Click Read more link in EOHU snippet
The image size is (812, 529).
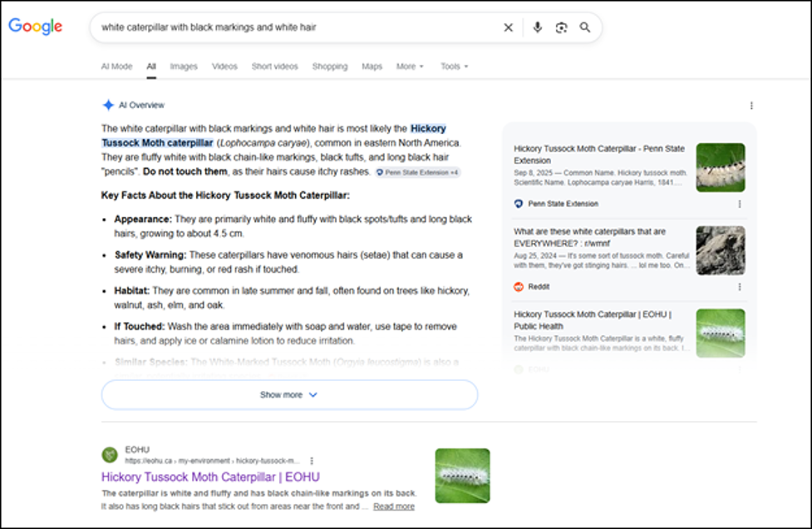(394, 507)
